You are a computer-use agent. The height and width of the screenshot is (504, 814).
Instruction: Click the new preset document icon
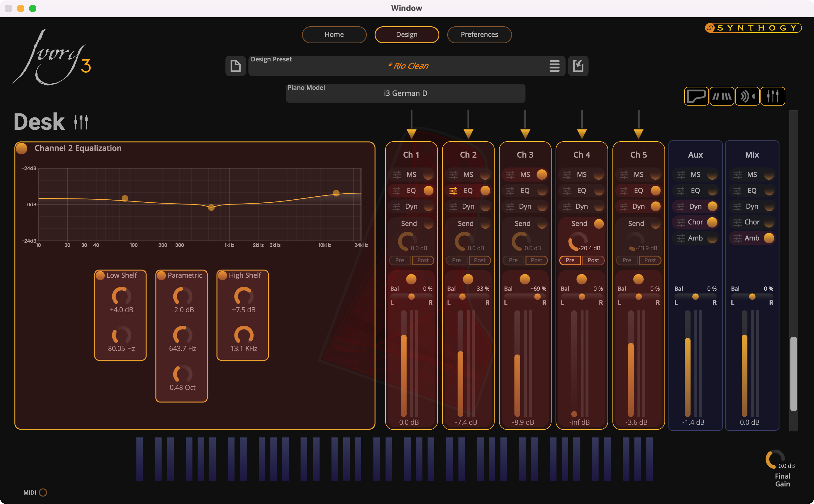coord(236,66)
